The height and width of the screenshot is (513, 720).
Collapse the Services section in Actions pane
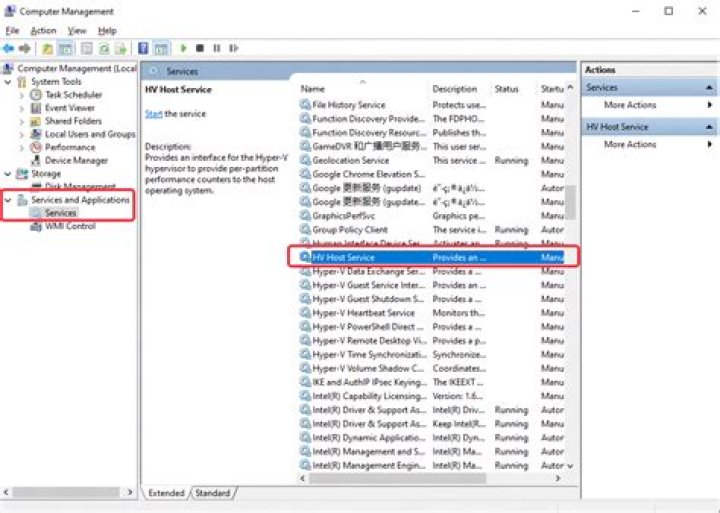tap(709, 87)
